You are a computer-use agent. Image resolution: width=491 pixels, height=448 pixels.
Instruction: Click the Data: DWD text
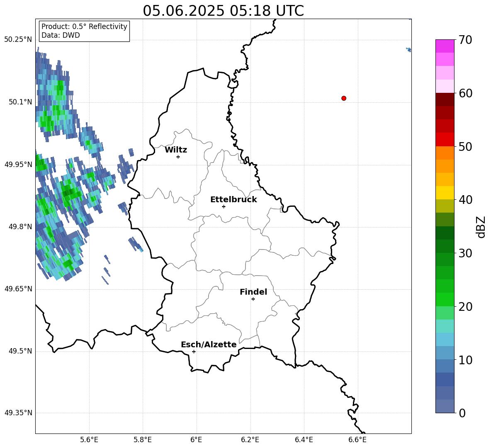tap(61, 35)
